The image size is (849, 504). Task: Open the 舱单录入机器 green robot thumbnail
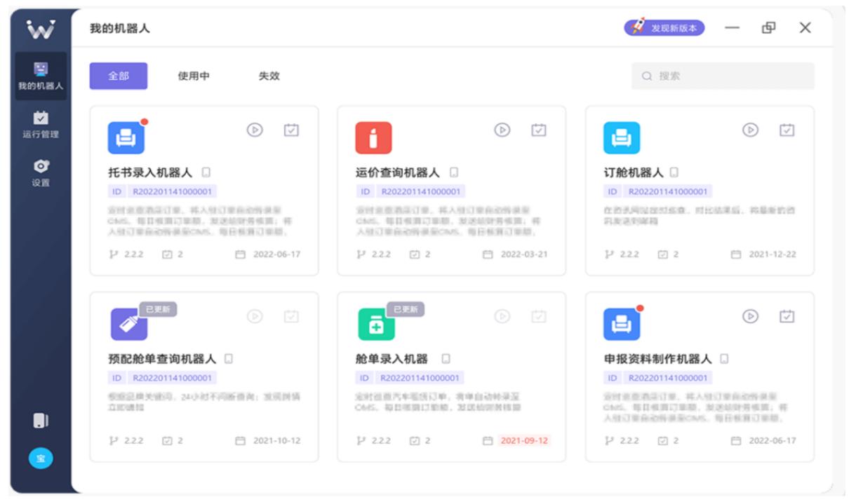tap(373, 324)
